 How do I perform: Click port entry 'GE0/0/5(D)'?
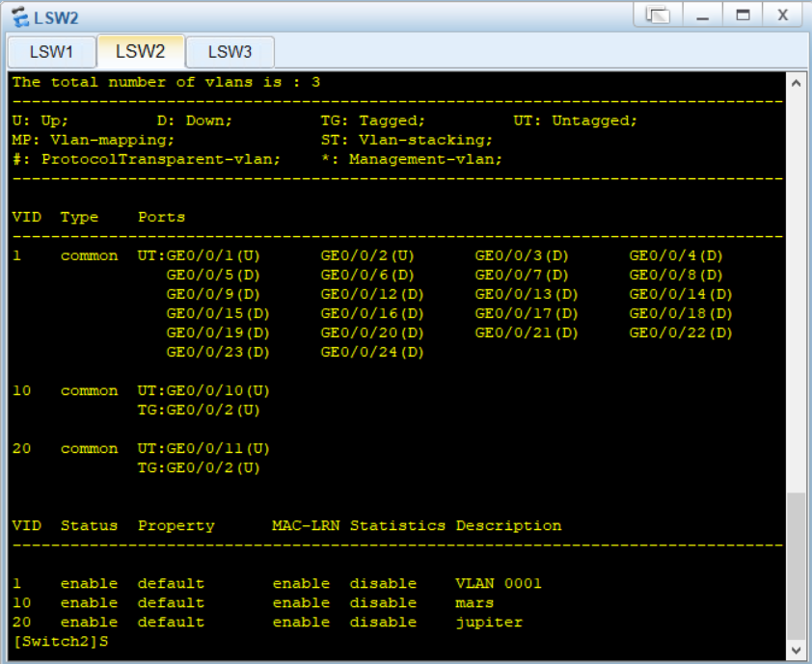[213, 275]
